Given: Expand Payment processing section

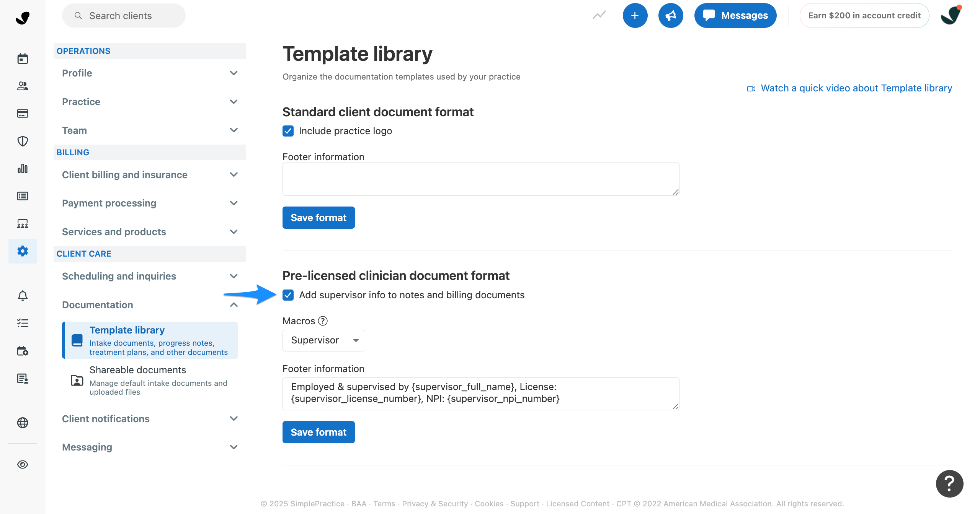Looking at the screenshot, I should point(150,203).
